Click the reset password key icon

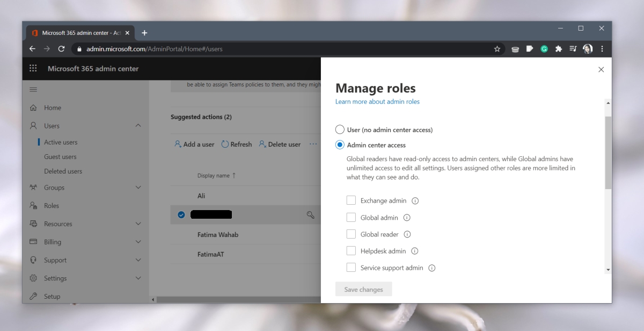point(310,215)
